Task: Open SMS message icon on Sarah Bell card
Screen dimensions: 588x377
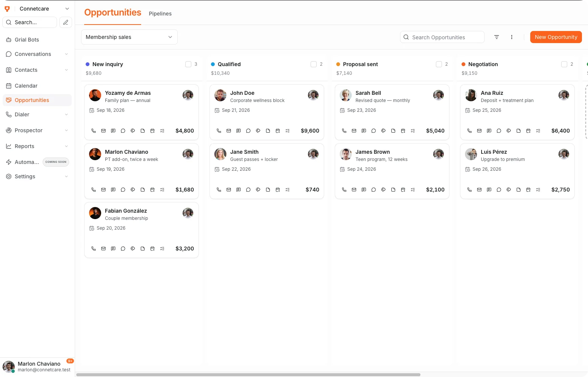Action: coord(364,131)
